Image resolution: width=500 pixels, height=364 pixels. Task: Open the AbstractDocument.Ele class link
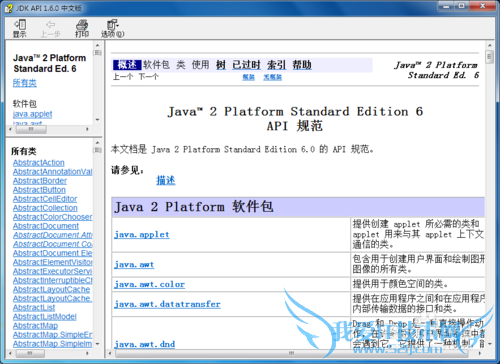52,253
